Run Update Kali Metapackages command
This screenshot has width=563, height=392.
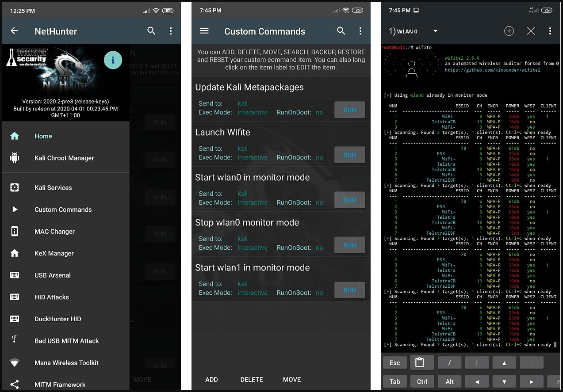[x=349, y=110]
